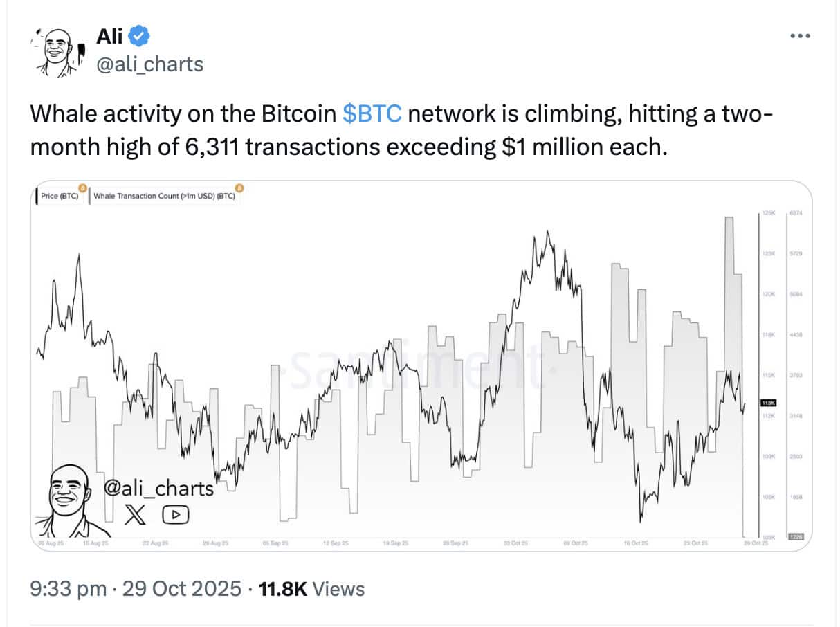Toggle the Price (BTC) legend series

click(59, 196)
